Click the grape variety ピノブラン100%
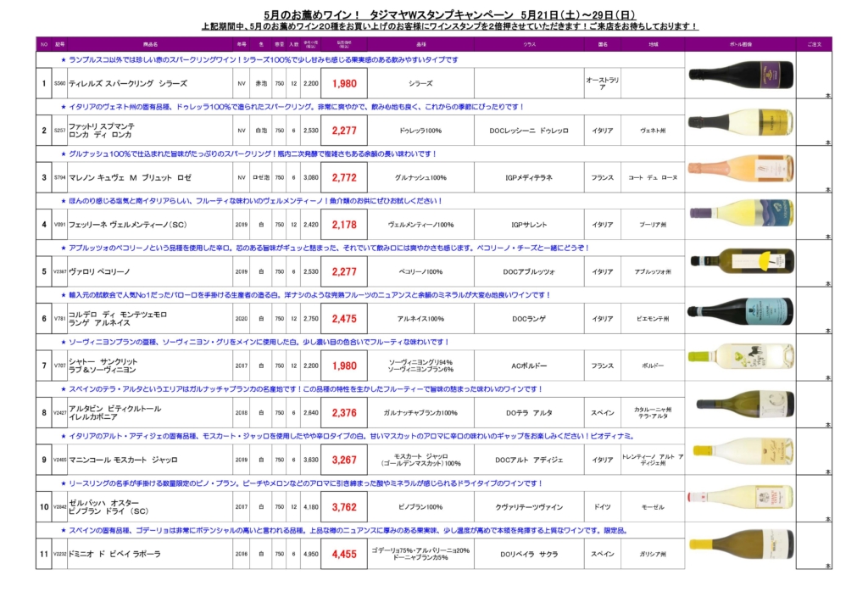 [420, 507]
